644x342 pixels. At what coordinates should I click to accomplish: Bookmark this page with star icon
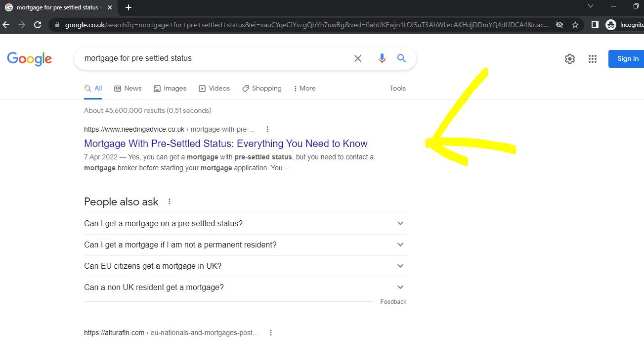575,25
